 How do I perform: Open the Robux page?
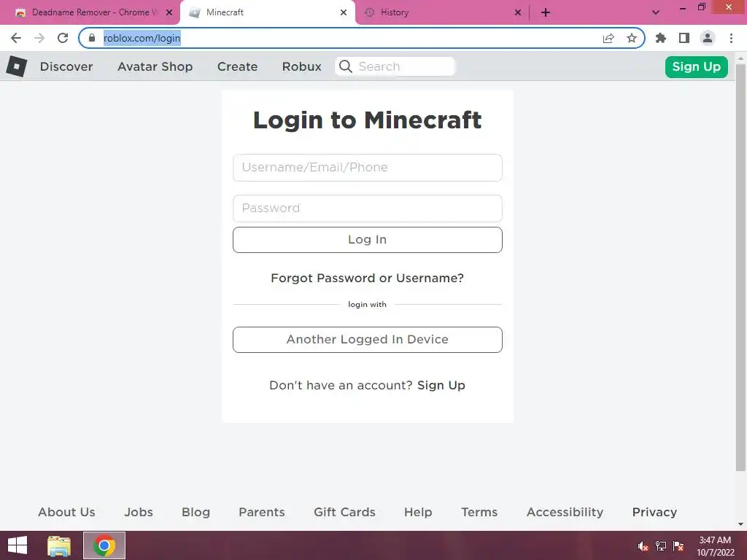pyautogui.click(x=301, y=66)
